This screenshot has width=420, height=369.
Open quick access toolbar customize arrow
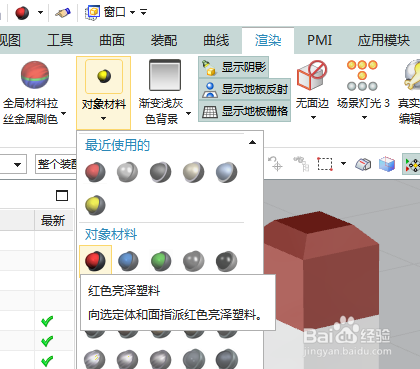point(144,12)
